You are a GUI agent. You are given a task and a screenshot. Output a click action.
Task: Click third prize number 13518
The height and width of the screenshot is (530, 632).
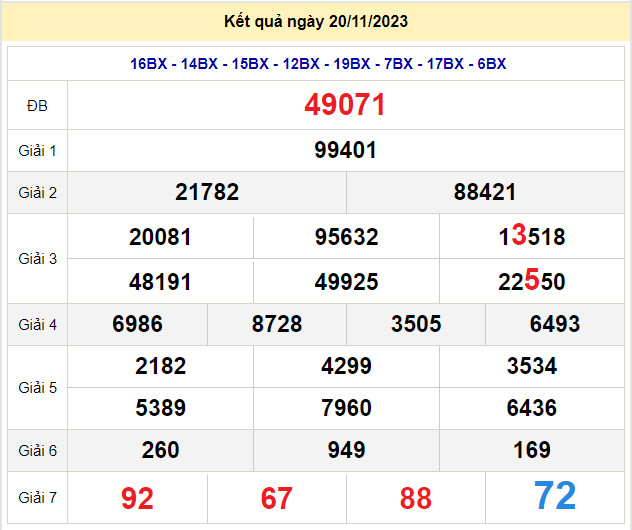coord(532,235)
